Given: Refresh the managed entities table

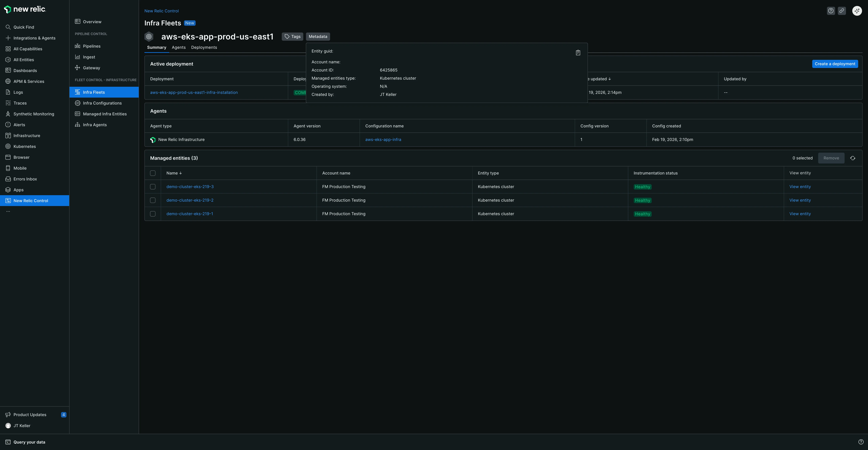Looking at the screenshot, I should click(x=853, y=158).
